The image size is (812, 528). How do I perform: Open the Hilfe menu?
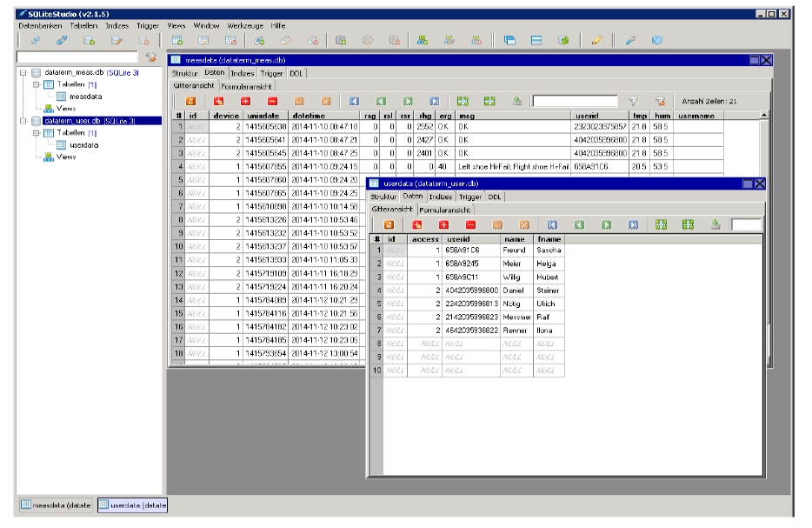coord(278,25)
